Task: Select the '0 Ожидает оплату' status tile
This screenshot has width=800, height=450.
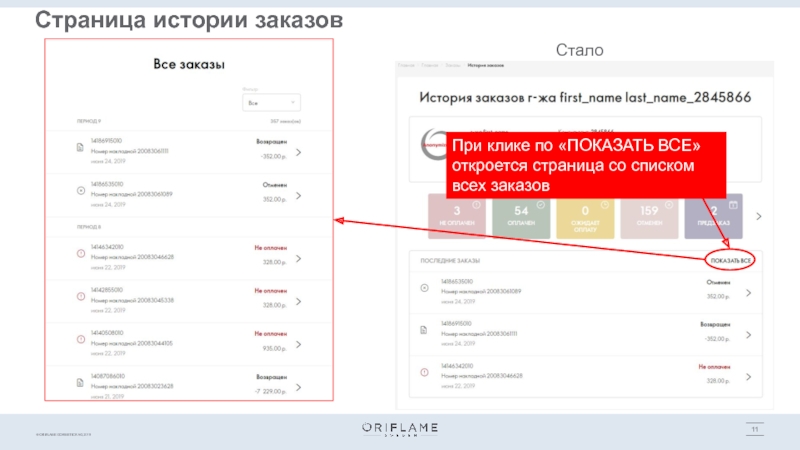Action: [585, 216]
